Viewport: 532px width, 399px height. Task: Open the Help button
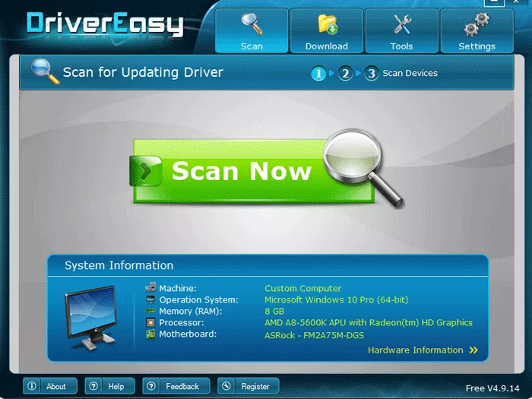pyautogui.click(x=110, y=386)
